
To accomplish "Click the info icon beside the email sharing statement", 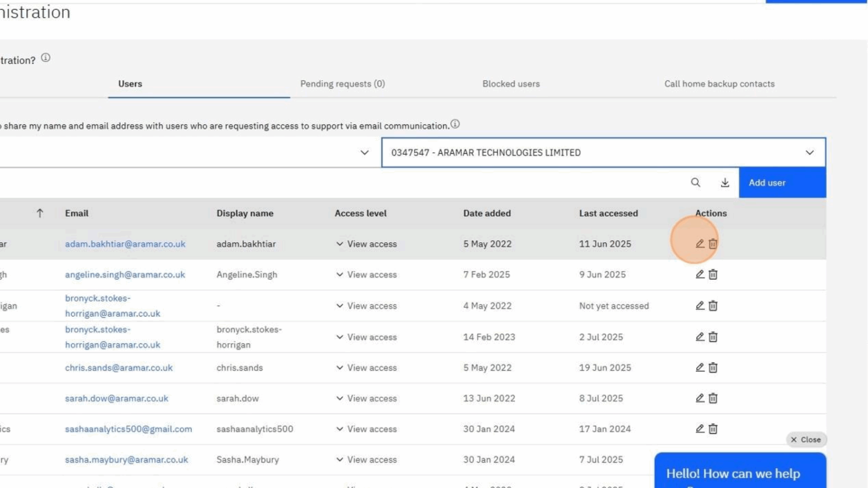I will pos(454,123).
